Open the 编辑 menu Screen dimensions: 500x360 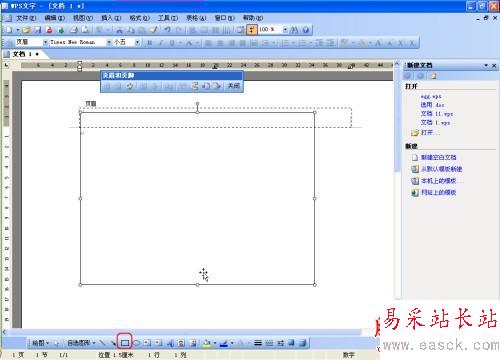pyautogui.click(x=54, y=18)
